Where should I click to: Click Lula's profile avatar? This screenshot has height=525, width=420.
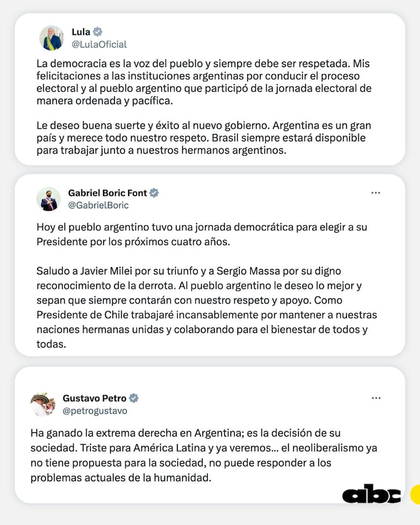[x=51, y=38]
